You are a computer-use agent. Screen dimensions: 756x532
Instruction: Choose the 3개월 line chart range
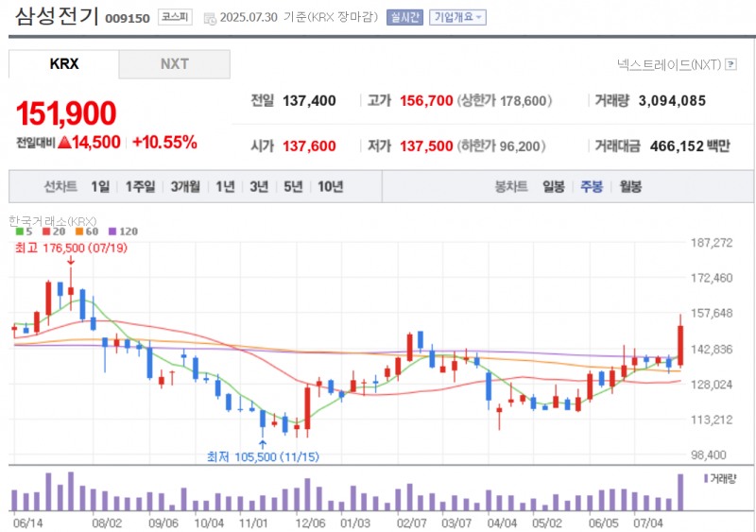click(185, 187)
